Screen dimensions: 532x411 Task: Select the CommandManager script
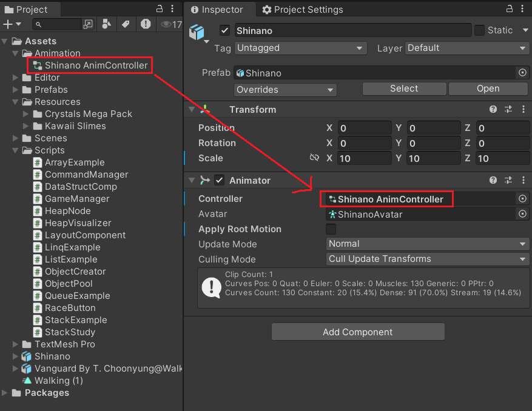81,175
